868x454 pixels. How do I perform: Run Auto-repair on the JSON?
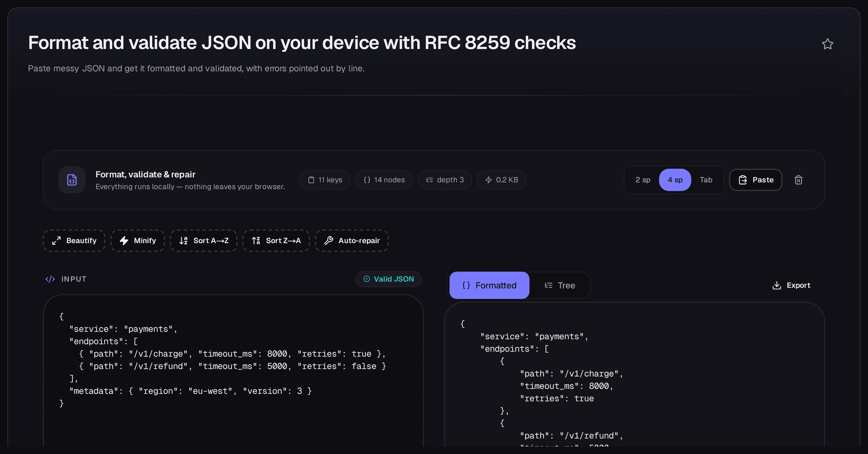(352, 241)
